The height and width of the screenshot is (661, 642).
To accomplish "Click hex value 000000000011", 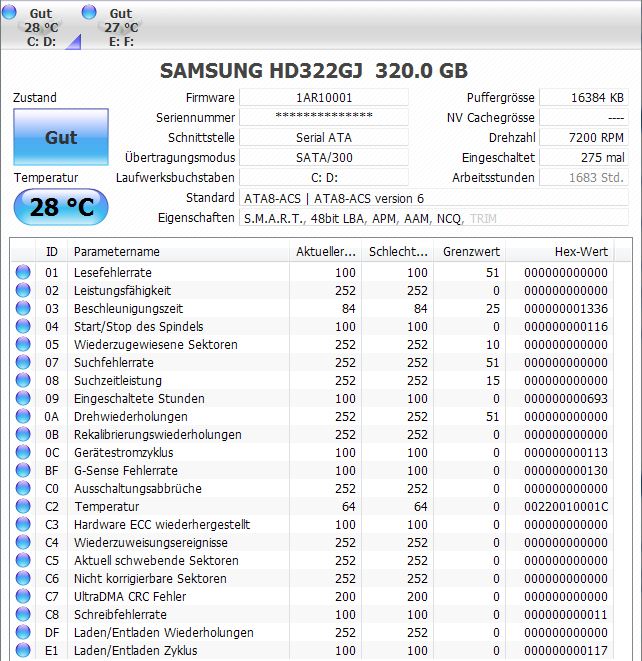I will (566, 615).
